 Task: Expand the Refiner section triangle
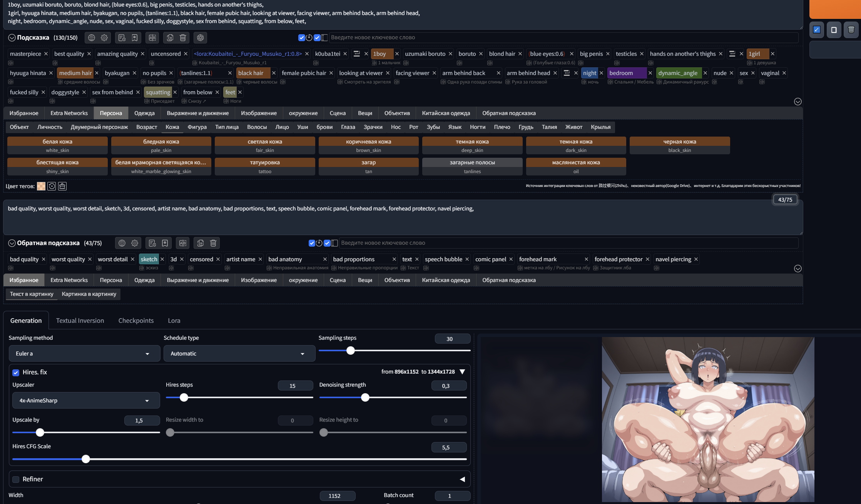click(462, 479)
